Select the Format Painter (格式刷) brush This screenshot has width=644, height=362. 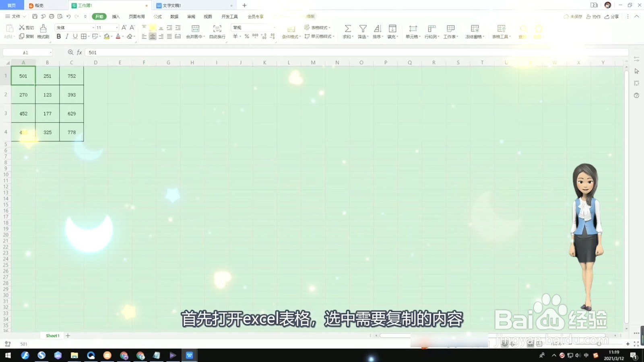pos(43,31)
